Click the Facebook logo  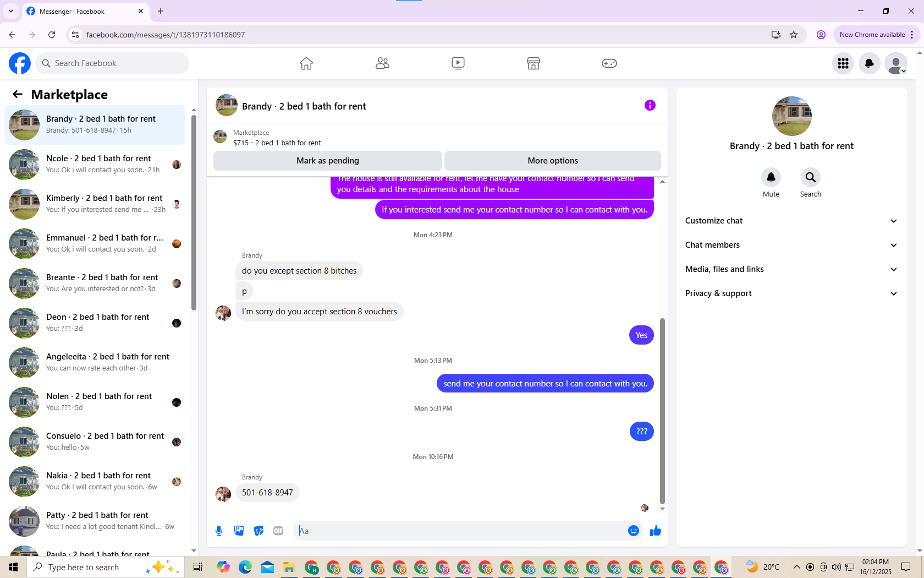coord(20,63)
